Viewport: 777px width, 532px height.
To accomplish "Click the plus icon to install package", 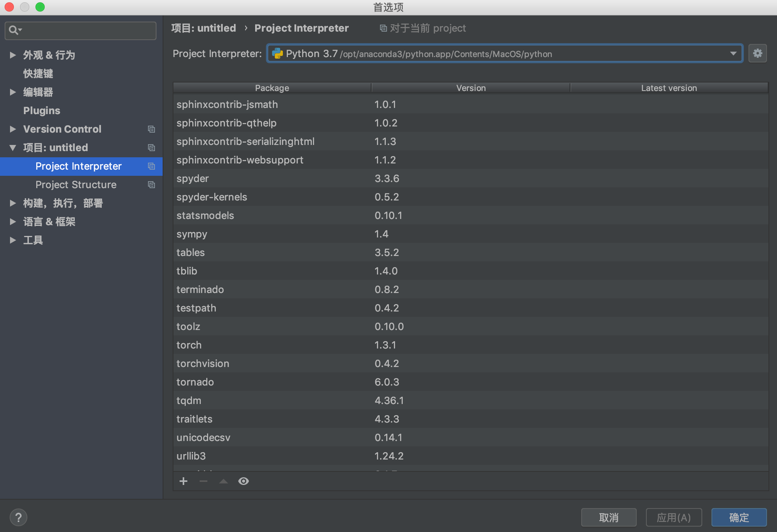I will [183, 481].
